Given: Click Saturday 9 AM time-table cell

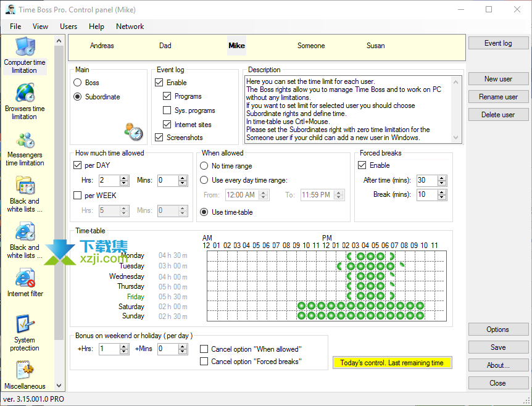Looking at the screenshot, I should 301,306.
